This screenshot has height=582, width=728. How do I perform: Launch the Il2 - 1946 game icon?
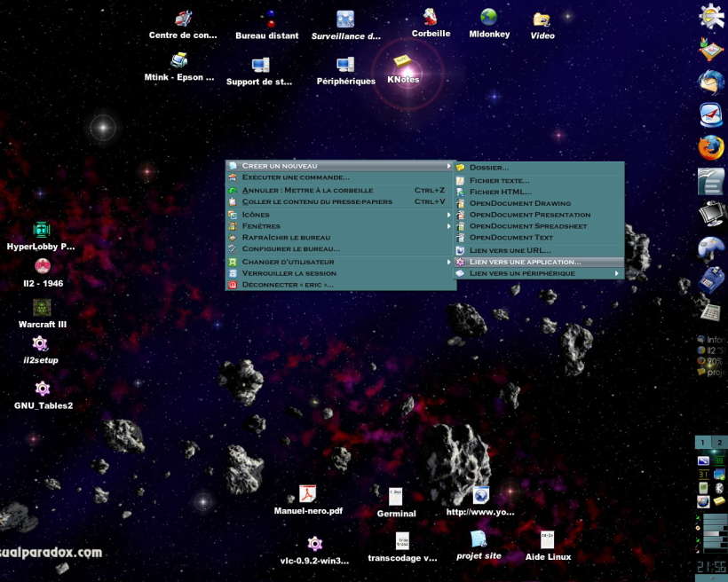43,266
